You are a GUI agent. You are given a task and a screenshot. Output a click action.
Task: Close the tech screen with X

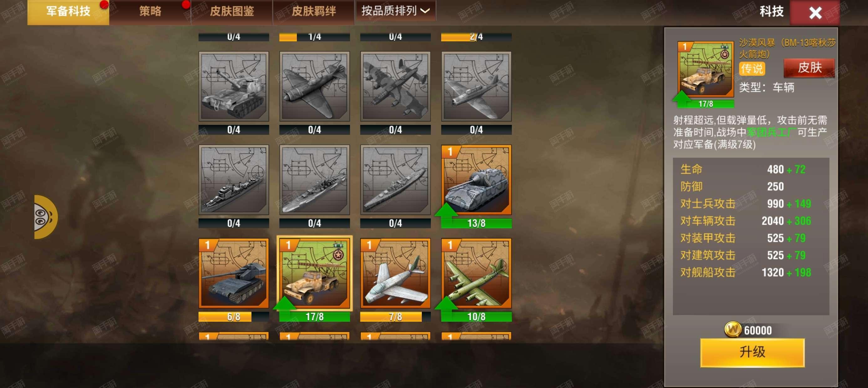815,13
